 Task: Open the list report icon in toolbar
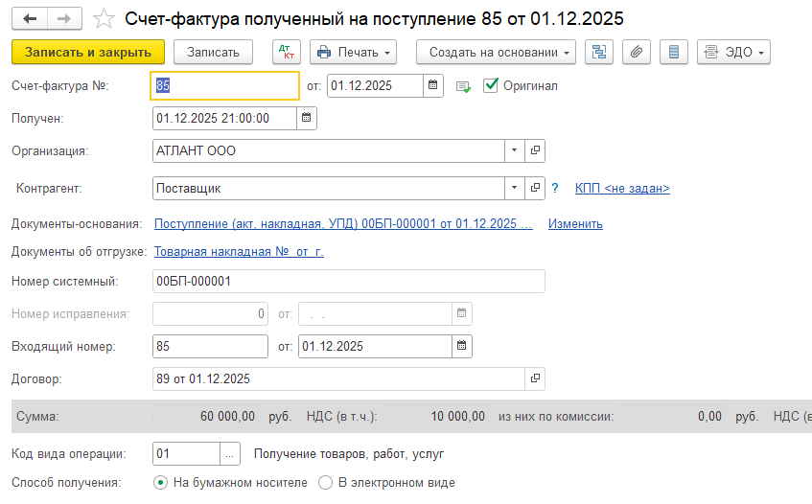click(674, 53)
